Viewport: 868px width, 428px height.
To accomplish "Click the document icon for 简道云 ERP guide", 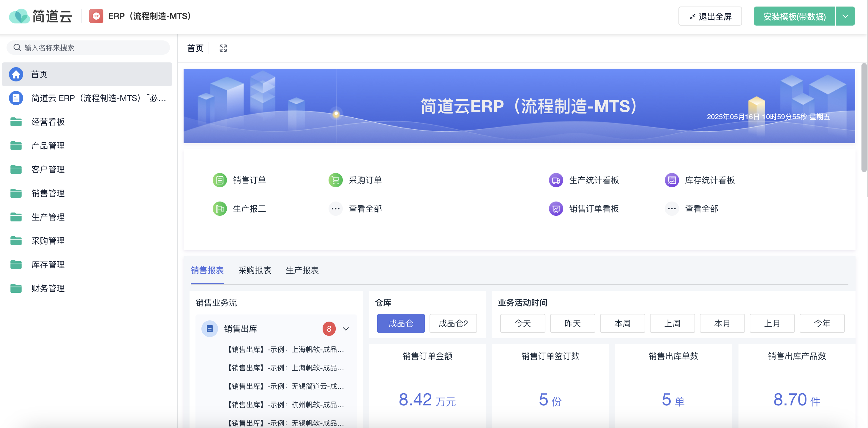I will tap(16, 98).
